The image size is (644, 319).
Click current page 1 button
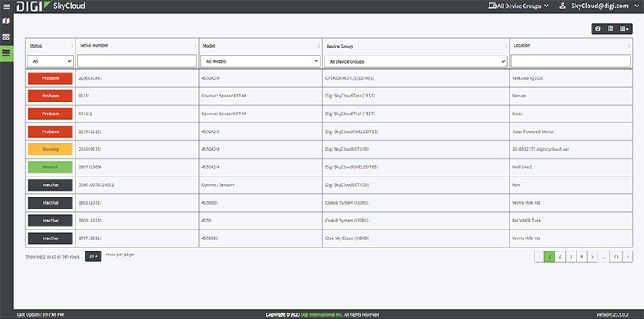[550, 256]
